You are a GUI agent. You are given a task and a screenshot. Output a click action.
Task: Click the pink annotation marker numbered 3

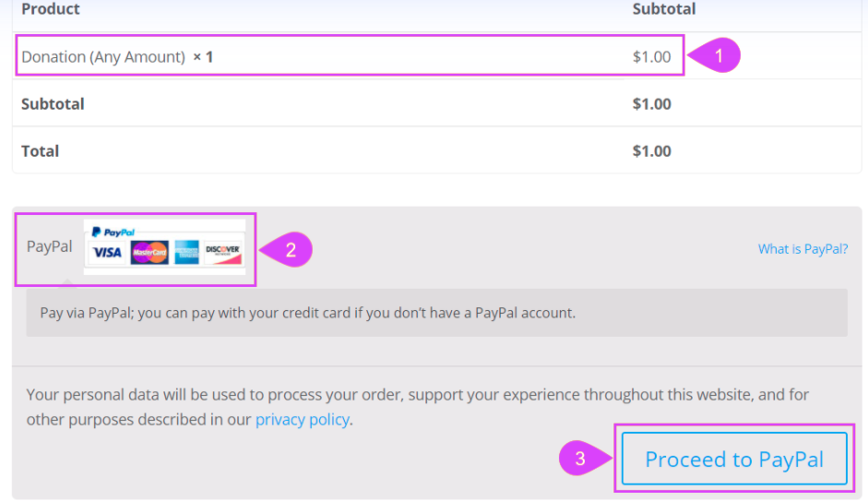585,458
